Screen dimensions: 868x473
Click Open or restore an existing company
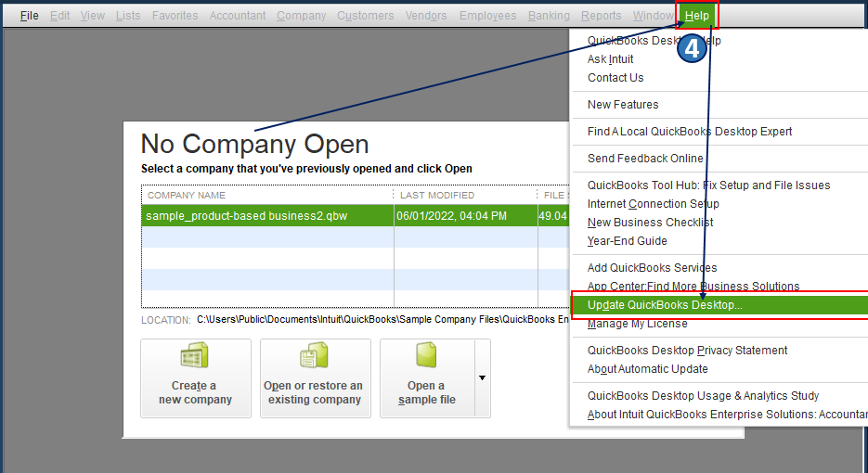pos(315,378)
